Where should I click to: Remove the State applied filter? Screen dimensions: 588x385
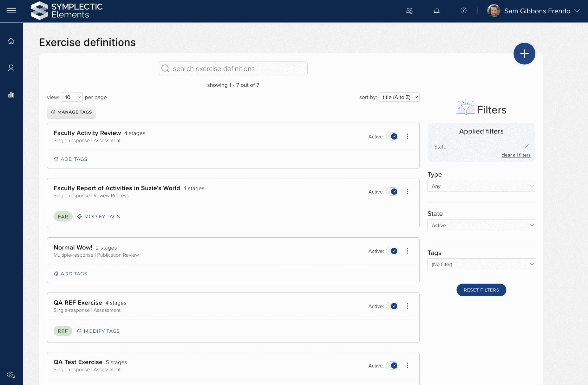pos(526,146)
